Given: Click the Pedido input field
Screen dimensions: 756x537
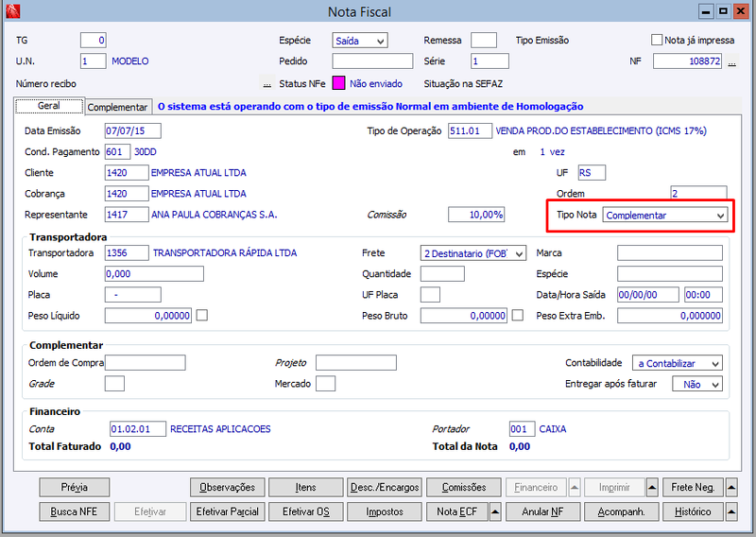Looking at the screenshot, I should [372, 61].
